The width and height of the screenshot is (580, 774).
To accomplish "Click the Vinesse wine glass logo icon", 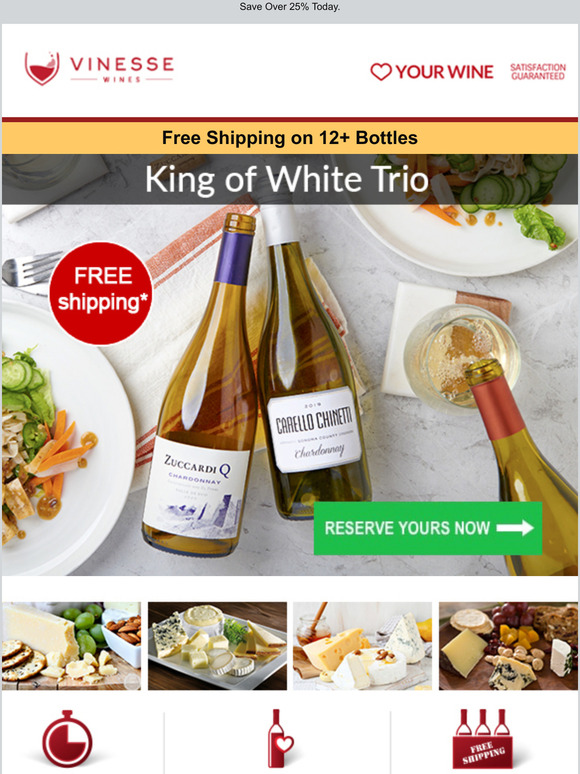I will pyautogui.click(x=42, y=68).
